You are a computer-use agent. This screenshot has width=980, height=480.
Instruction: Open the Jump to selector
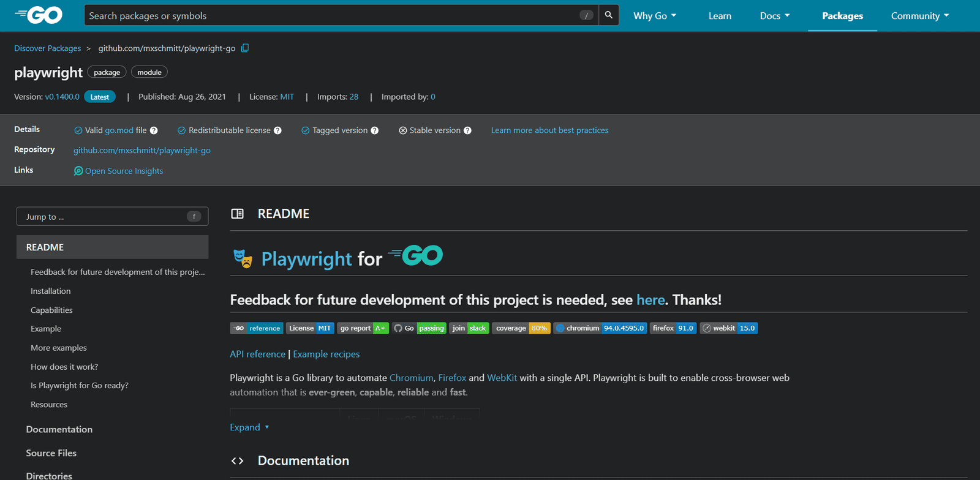pos(113,216)
